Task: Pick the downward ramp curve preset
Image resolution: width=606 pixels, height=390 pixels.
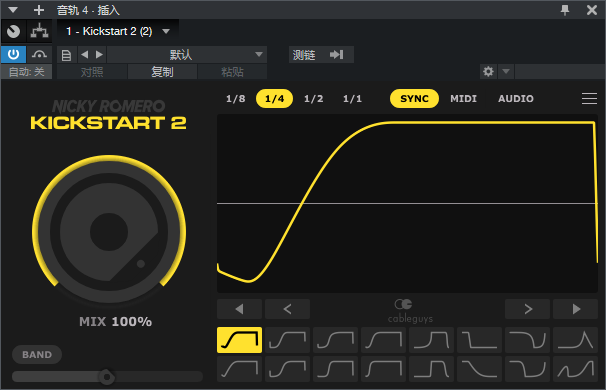Action: pos(479,369)
